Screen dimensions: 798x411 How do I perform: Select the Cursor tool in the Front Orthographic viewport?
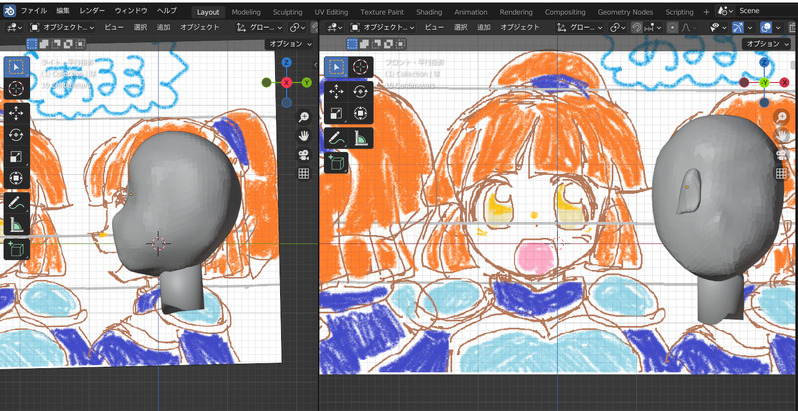coord(361,67)
